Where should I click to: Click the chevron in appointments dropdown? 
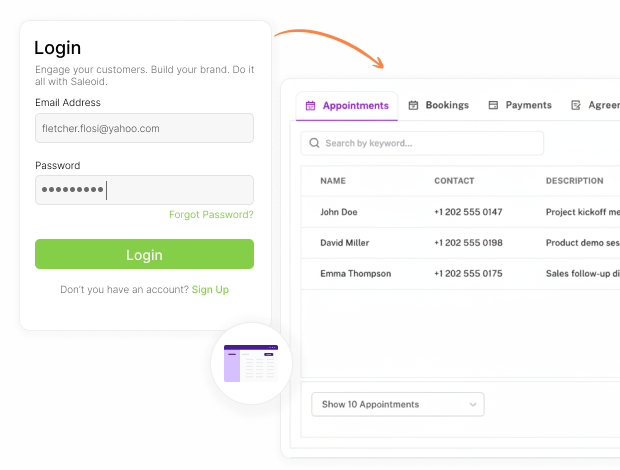(473, 404)
